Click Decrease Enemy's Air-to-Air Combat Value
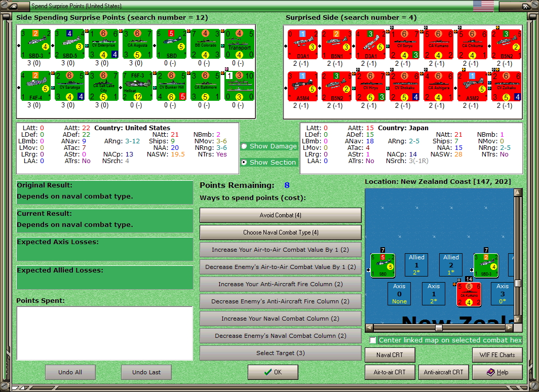Image resolution: width=539 pixels, height=392 pixels. (x=281, y=267)
